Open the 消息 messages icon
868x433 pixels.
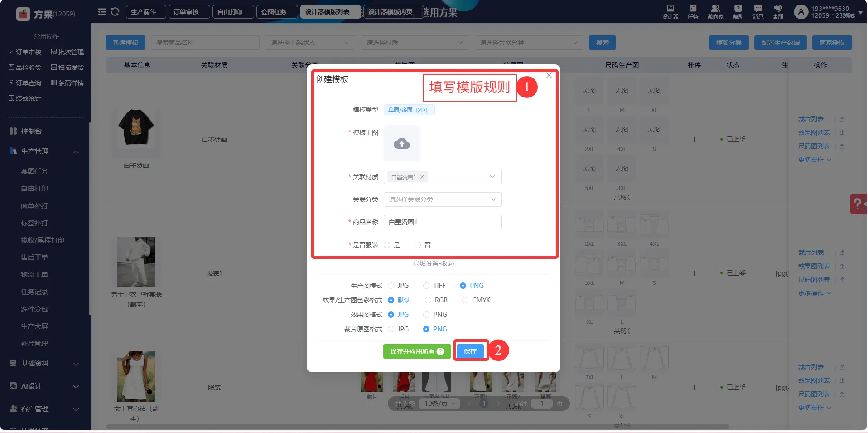pyautogui.click(x=758, y=12)
